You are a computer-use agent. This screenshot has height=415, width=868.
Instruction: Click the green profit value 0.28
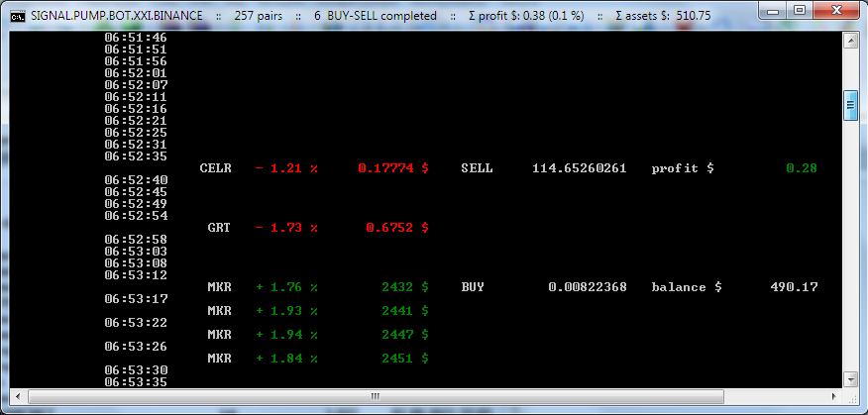tap(802, 168)
